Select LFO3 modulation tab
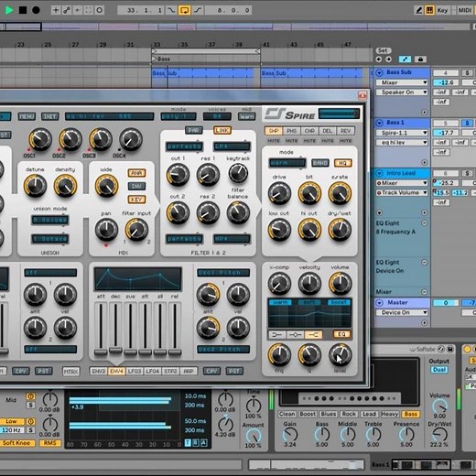476x476 pixels. [x=135, y=372]
